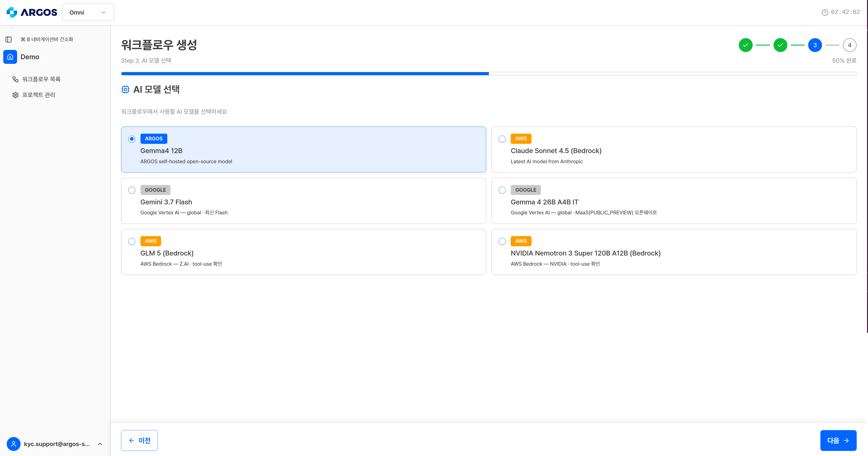Click the second completed step checkmark
This screenshot has height=456, width=868.
(x=780, y=45)
